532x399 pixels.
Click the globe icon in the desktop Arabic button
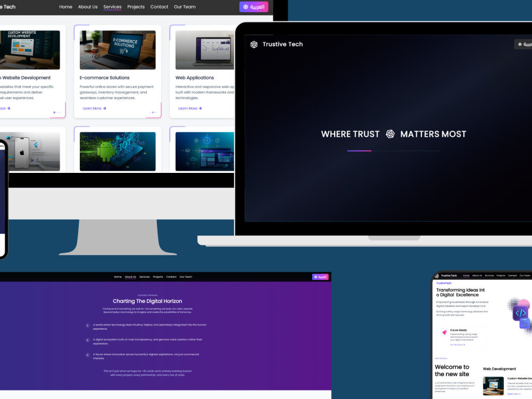tap(246, 7)
